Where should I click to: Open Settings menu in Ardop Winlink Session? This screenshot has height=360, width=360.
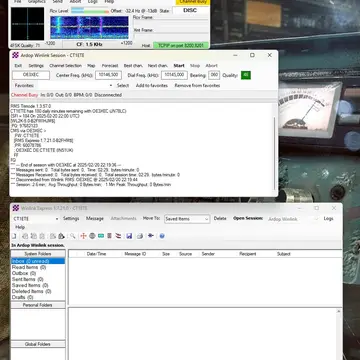click(x=36, y=66)
